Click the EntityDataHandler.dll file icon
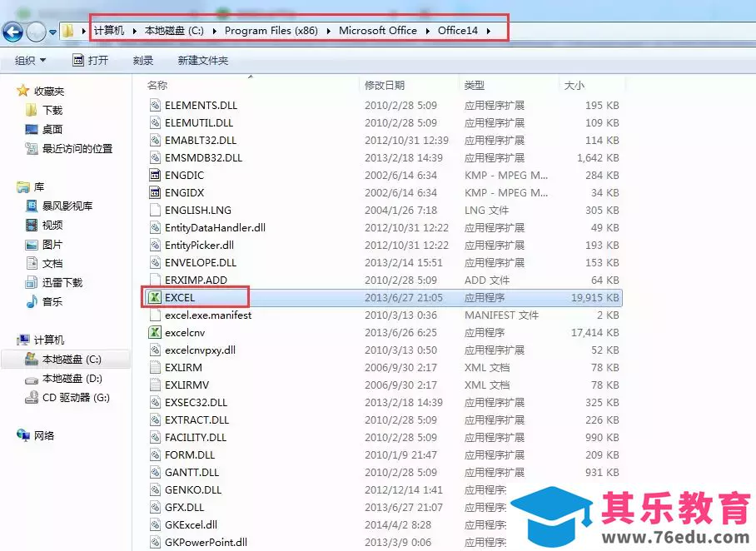 154,227
